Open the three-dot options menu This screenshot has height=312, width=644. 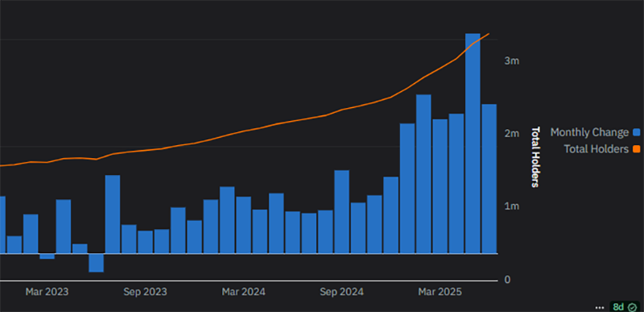coord(600,307)
